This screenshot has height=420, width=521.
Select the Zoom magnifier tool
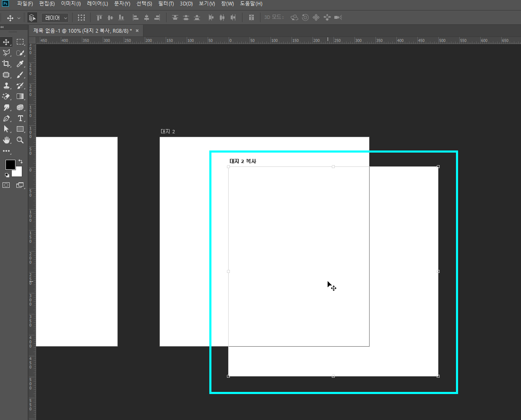[x=20, y=140]
